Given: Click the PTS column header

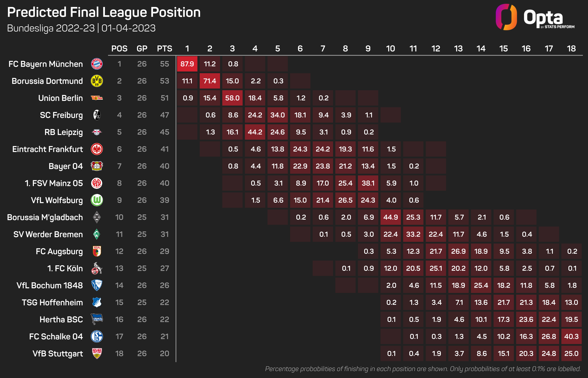Looking at the screenshot, I should coord(164,49).
